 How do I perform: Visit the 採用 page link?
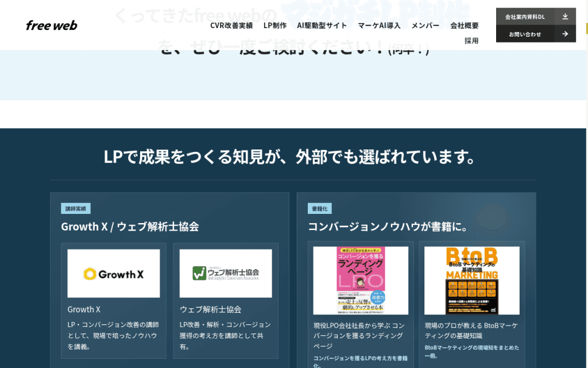[x=471, y=41]
